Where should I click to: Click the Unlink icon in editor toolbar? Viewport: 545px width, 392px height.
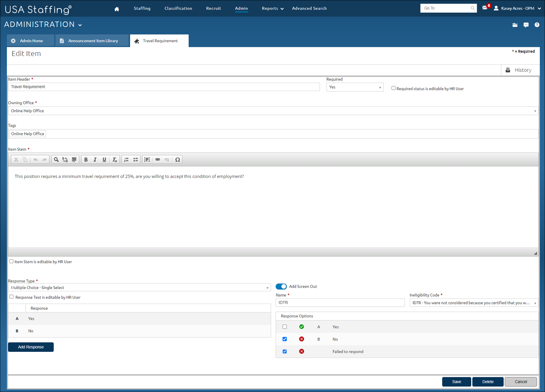tap(167, 160)
